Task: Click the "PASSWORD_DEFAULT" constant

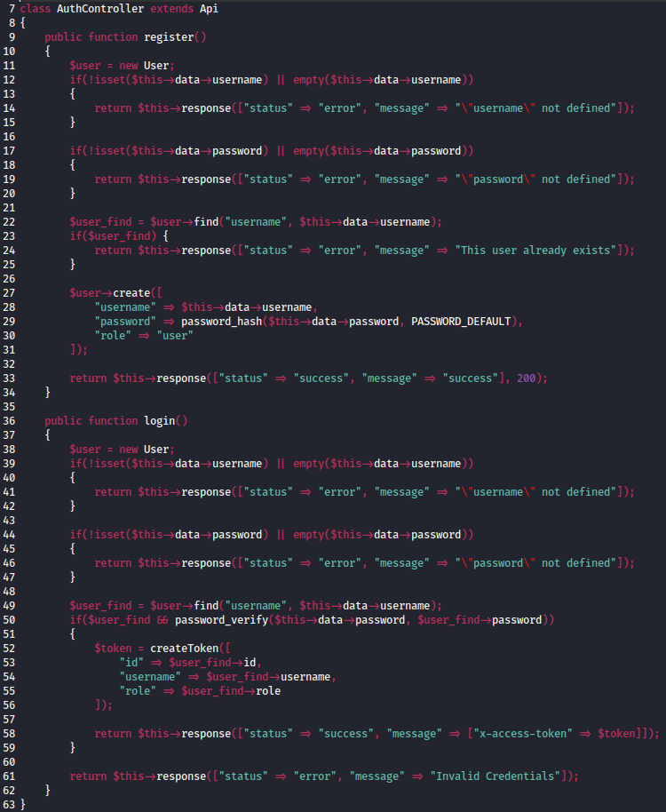Action: click(x=461, y=321)
